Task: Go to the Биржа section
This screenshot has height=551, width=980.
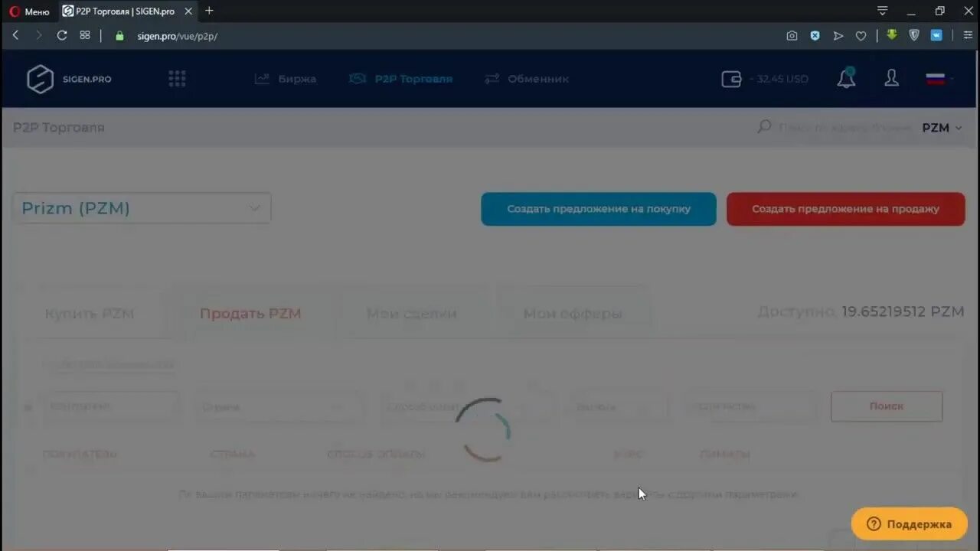Action: (286, 79)
